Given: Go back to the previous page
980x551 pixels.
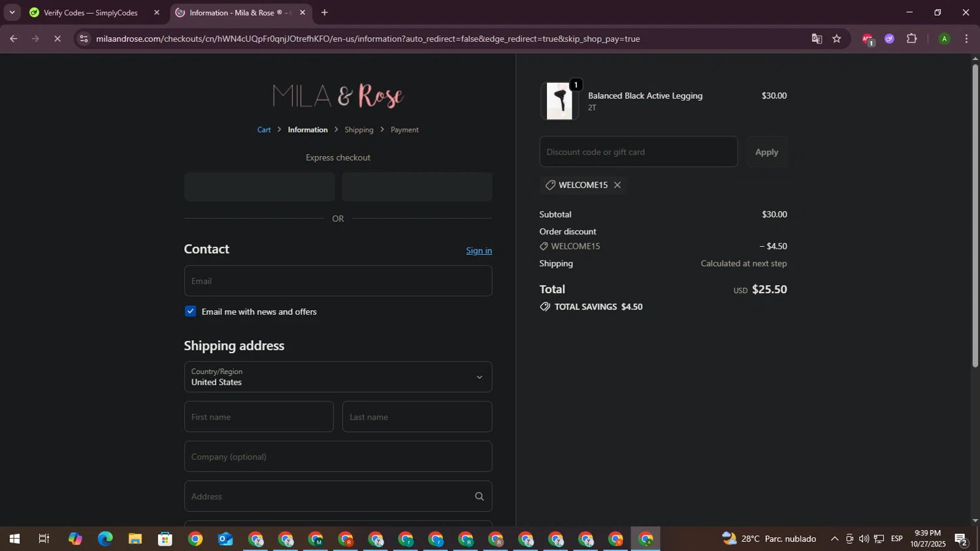Looking at the screenshot, I should (x=14, y=39).
